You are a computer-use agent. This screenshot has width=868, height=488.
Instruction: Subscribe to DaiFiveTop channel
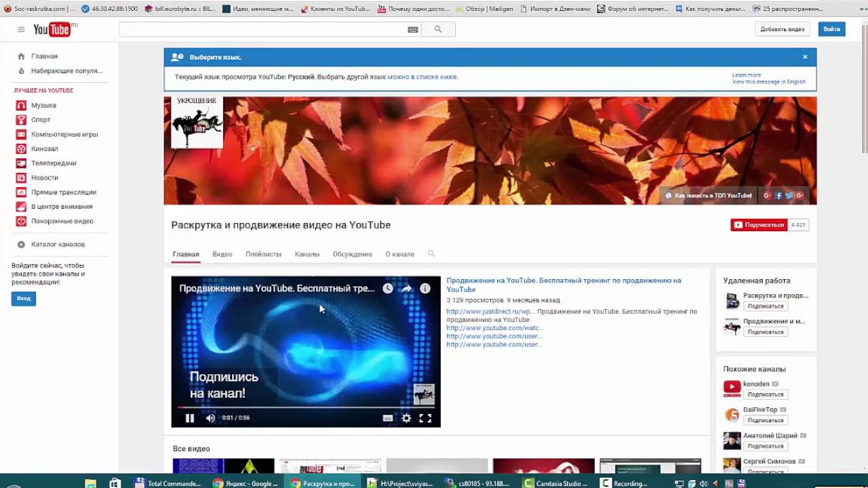pos(765,420)
